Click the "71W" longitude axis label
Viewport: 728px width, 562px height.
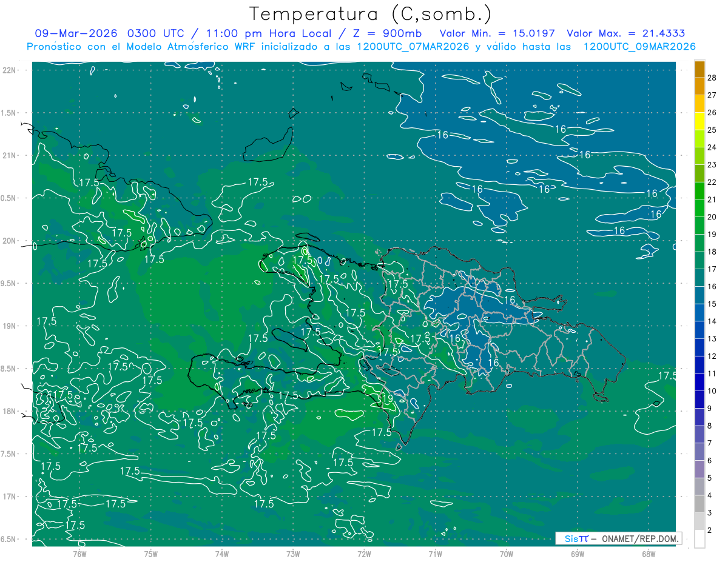(435, 554)
